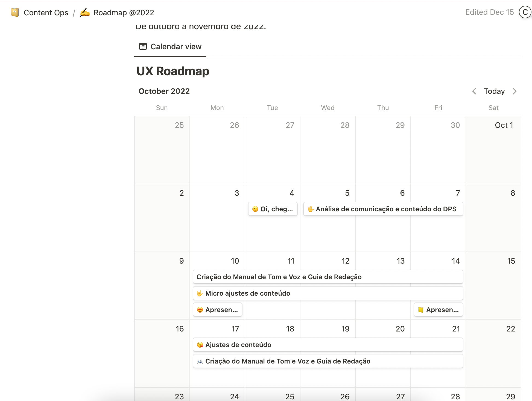
Task: Click the calendar icon beside Calendar view
Action: 143,47
